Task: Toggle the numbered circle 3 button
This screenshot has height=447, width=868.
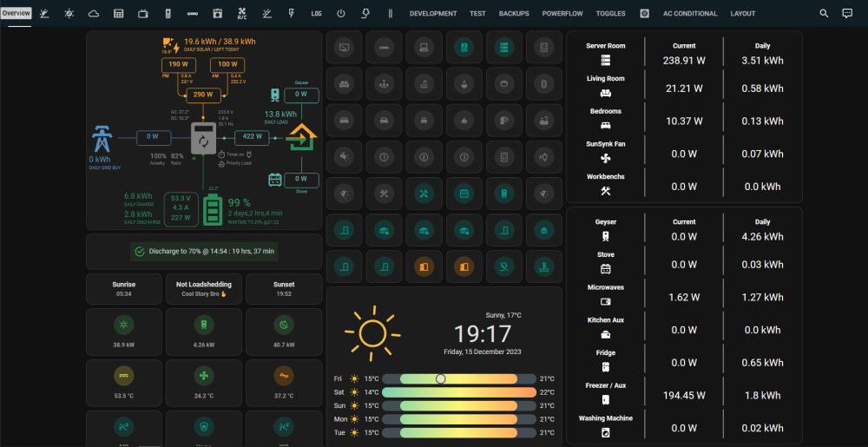Action: (464, 158)
